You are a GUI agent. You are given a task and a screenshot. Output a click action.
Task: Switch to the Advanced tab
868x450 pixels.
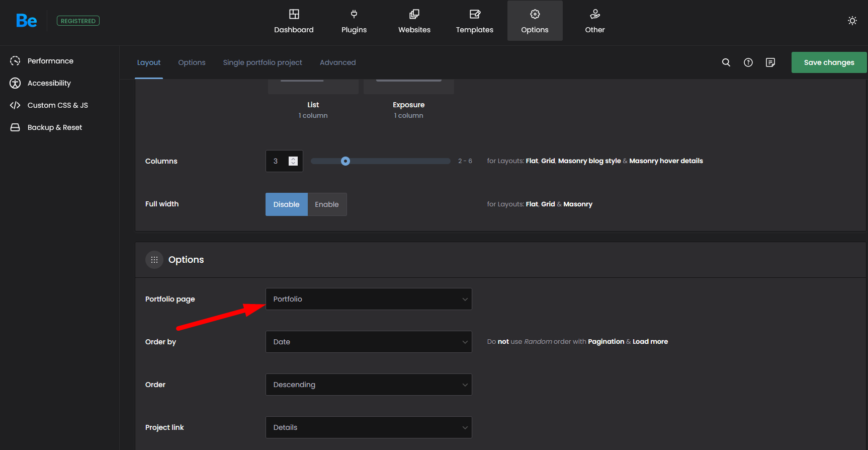coord(338,62)
